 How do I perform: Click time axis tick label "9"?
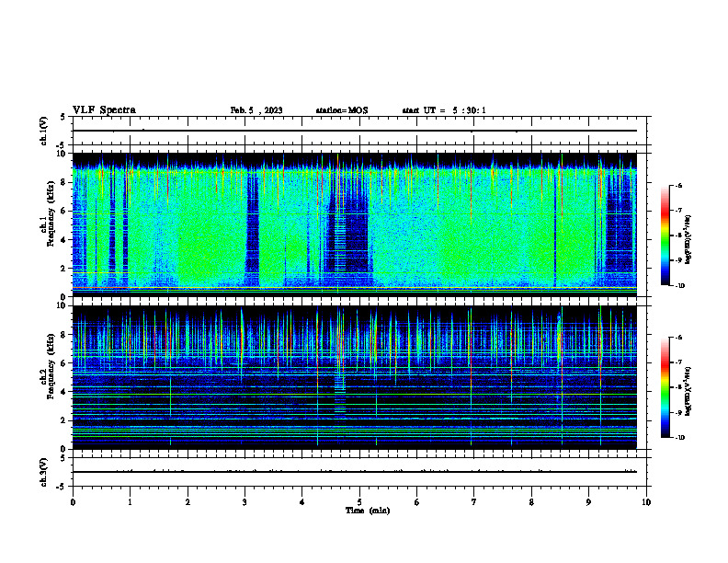pyautogui.click(x=588, y=502)
